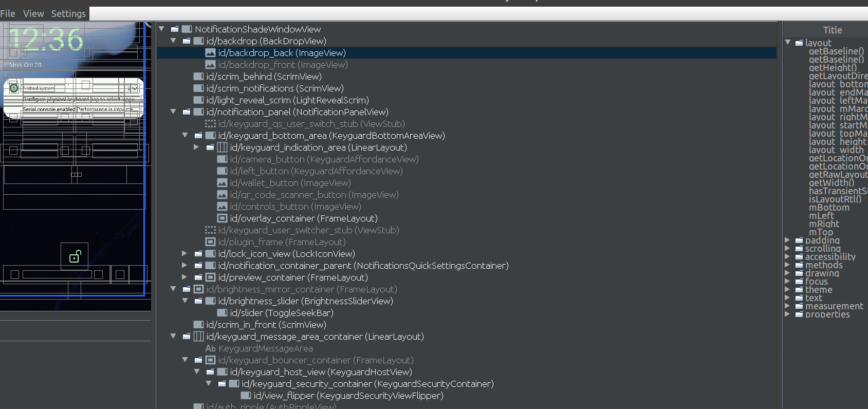Image resolution: width=868 pixels, height=409 pixels.
Task: Expand the padding property group
Action: (787, 240)
